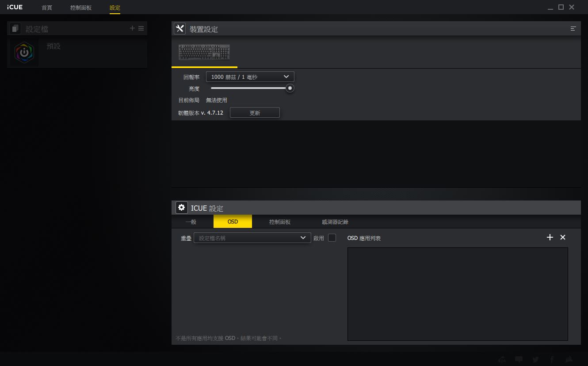
Task: Open the chat feedback icon in the footer
Action: point(519,359)
